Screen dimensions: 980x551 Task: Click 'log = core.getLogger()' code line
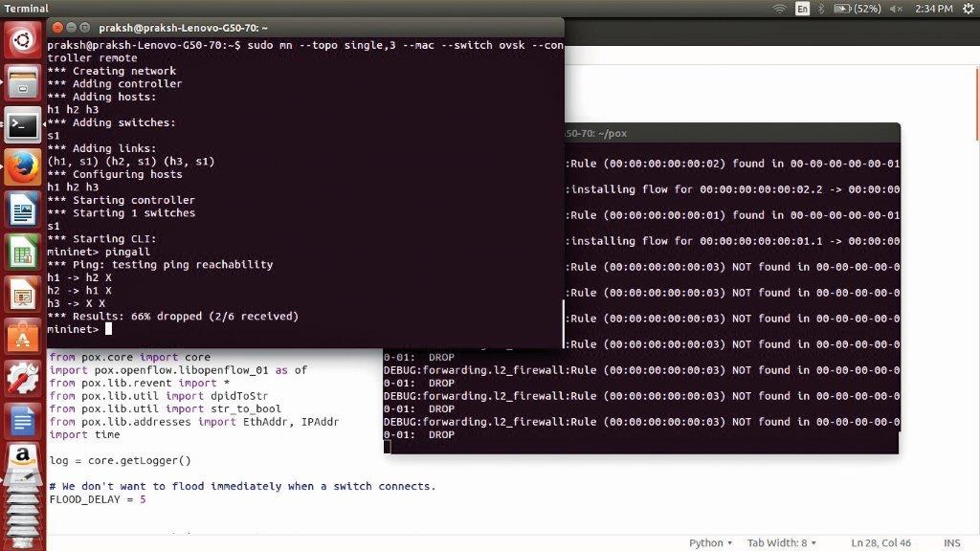coord(120,460)
